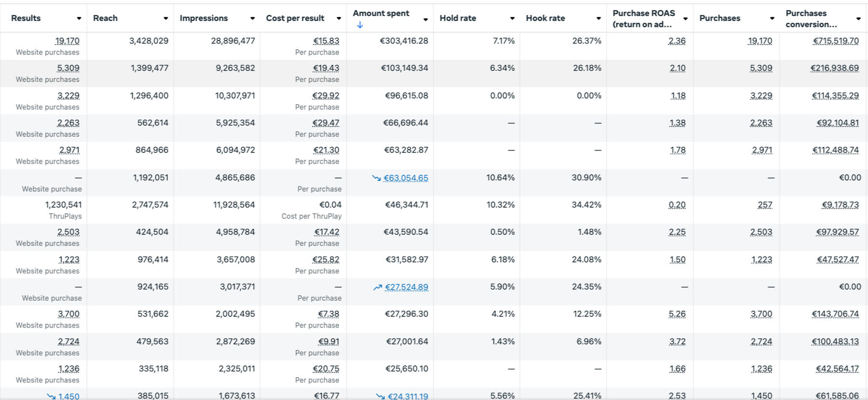The width and height of the screenshot is (868, 400).
Task: Open the Cost per result column dropdown
Action: [339, 18]
